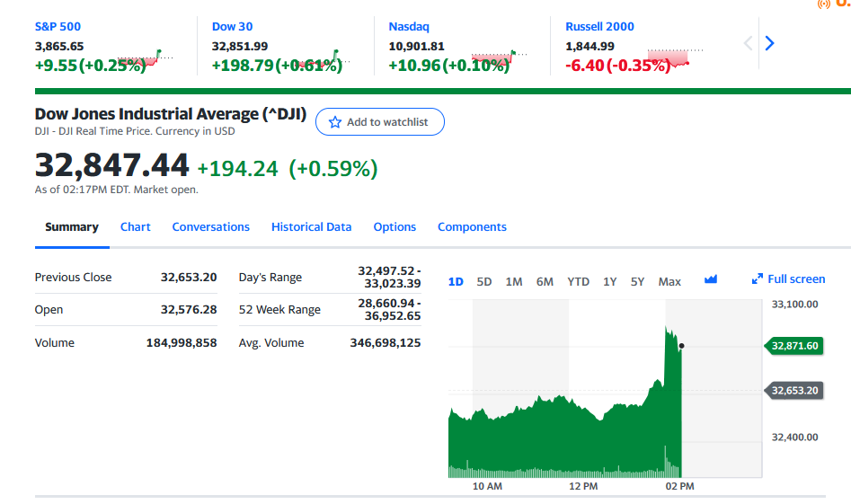Select the 1D chart range

click(456, 281)
